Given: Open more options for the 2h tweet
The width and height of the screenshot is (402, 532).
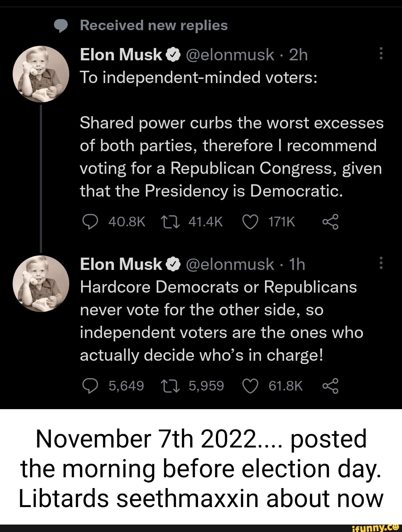Looking at the screenshot, I should pos(380,54).
